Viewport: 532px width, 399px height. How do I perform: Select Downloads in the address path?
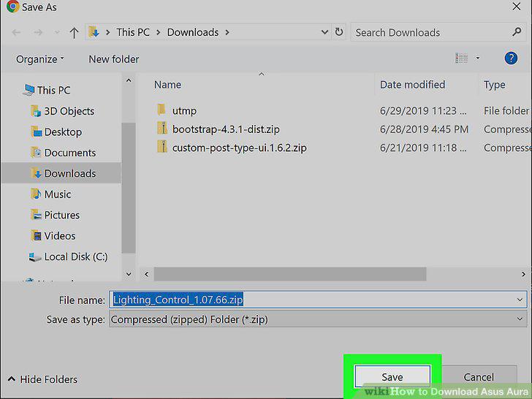coord(193,32)
